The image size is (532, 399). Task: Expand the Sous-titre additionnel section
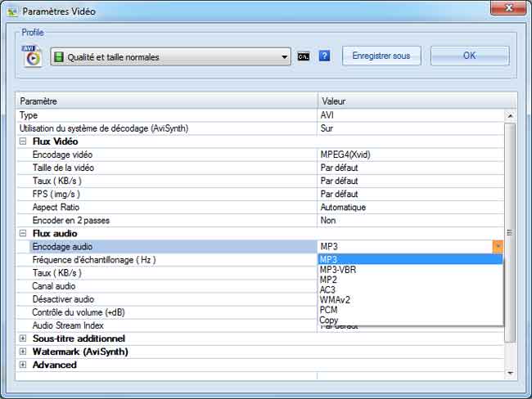click(22, 338)
